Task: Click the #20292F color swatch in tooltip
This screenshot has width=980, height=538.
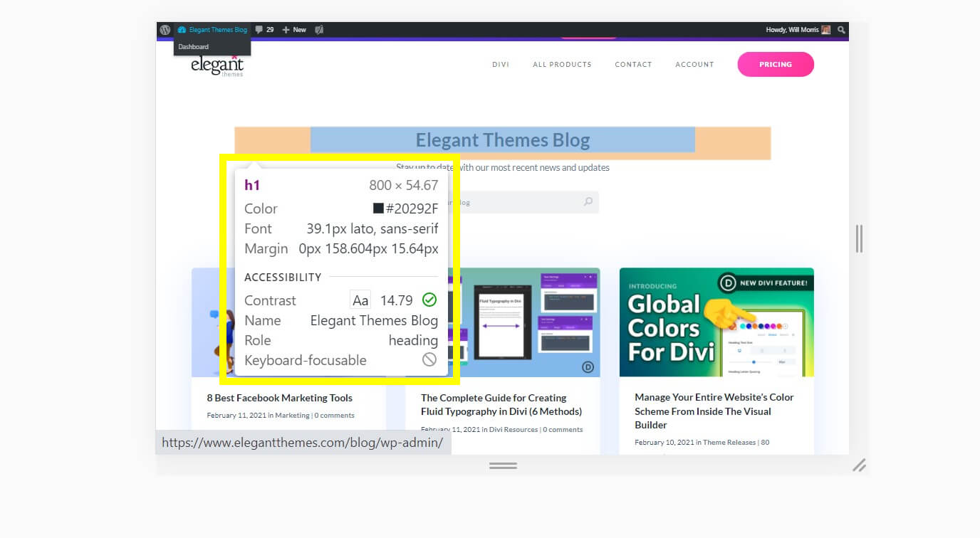Action: pyautogui.click(x=379, y=209)
